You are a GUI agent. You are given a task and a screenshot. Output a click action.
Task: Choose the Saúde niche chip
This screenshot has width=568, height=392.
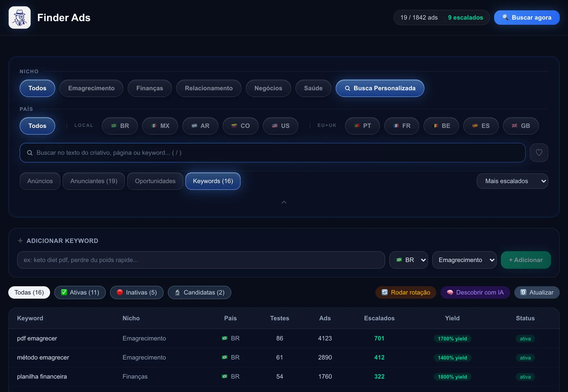pos(313,88)
